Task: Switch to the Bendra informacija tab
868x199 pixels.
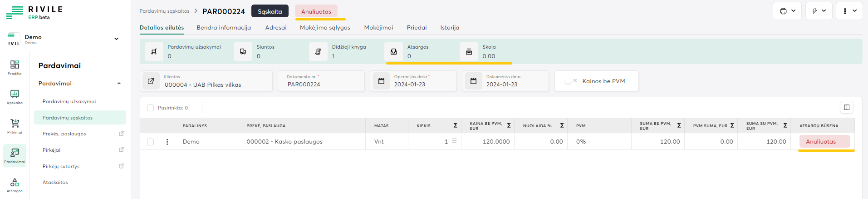Action: (x=224, y=28)
